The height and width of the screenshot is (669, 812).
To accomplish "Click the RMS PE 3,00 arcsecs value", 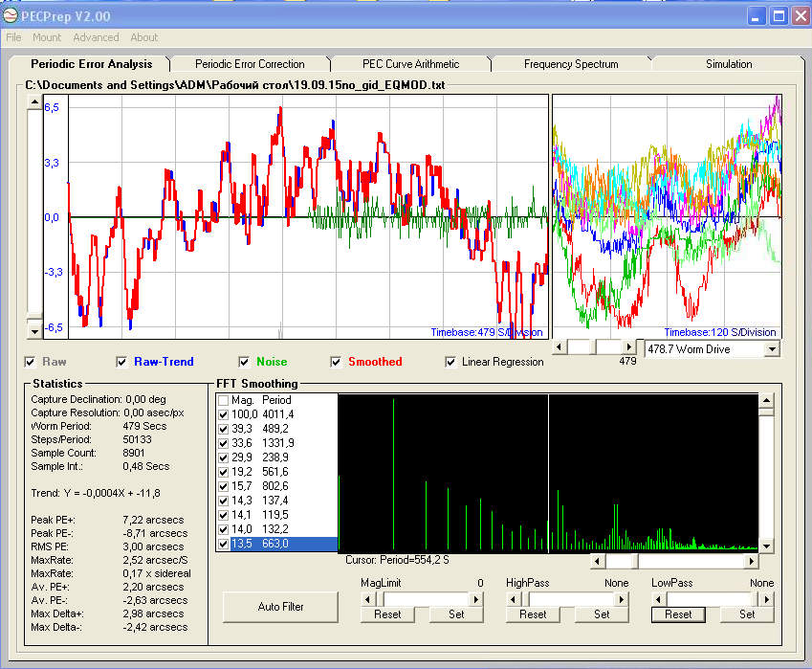I will [153, 546].
